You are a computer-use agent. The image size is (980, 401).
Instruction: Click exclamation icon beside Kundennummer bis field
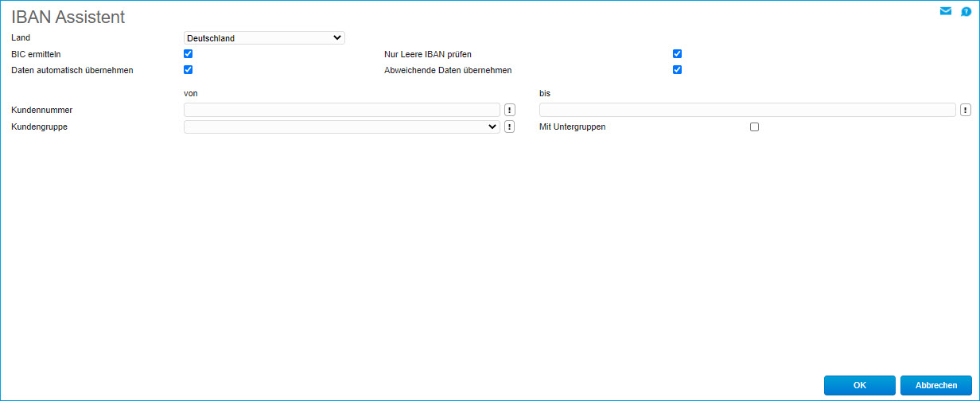pos(966,110)
